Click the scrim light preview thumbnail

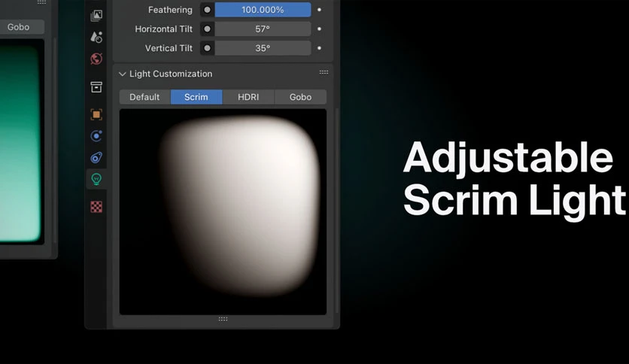click(x=223, y=211)
